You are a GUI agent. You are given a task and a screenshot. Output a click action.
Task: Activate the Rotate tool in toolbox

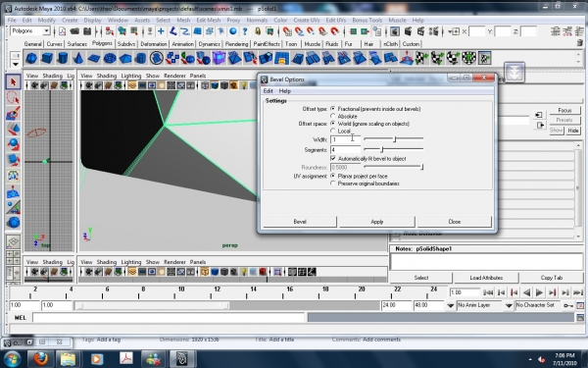[14, 144]
